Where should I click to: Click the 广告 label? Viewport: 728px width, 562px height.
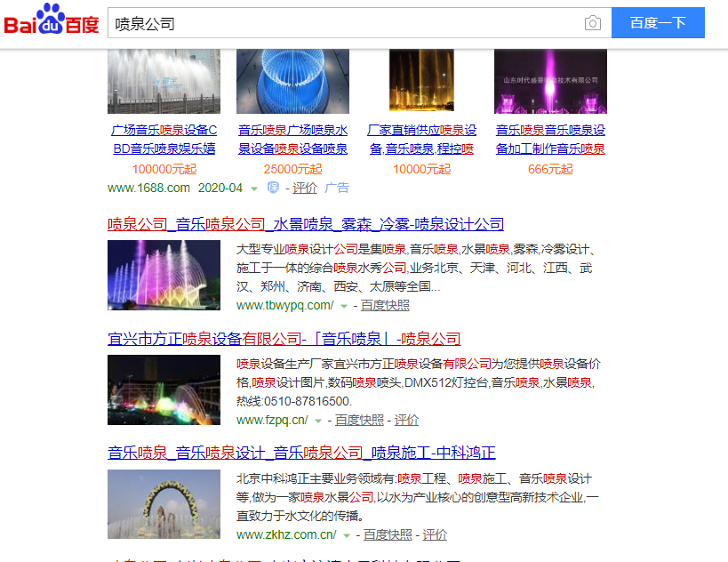click(x=337, y=188)
